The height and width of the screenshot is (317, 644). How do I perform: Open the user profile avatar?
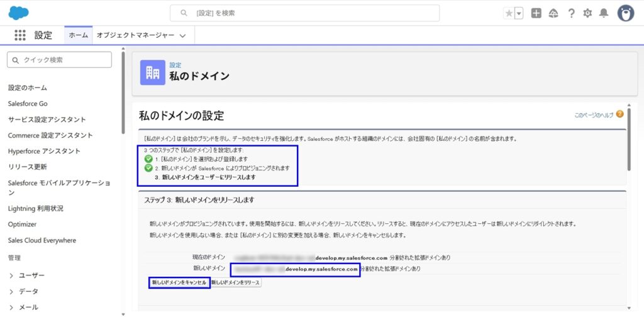pyautogui.click(x=625, y=13)
